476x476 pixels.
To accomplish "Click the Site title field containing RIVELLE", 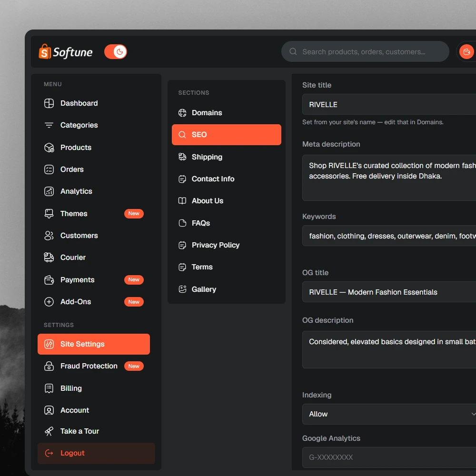I will click(x=389, y=104).
